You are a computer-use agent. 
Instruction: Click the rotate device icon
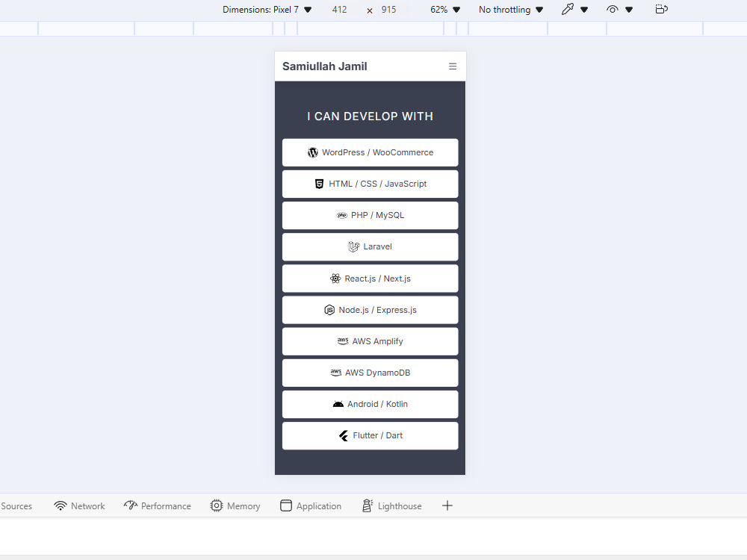661,9
